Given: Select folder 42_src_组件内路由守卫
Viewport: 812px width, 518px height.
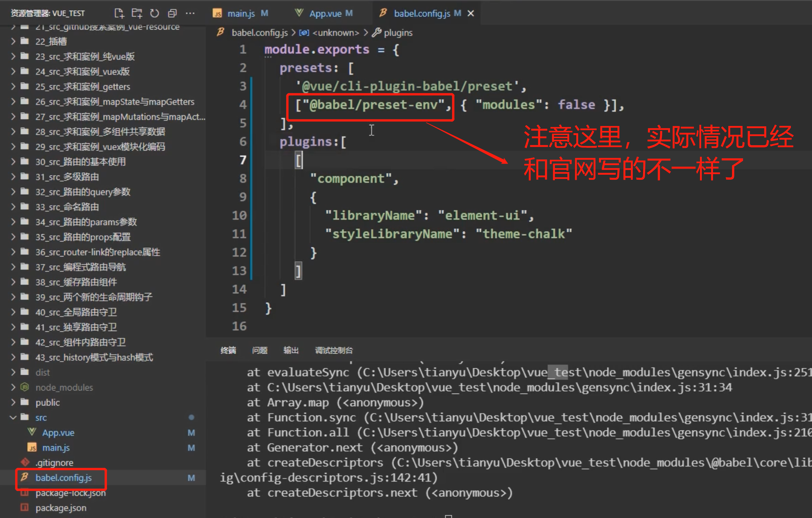Looking at the screenshot, I should (x=81, y=342).
